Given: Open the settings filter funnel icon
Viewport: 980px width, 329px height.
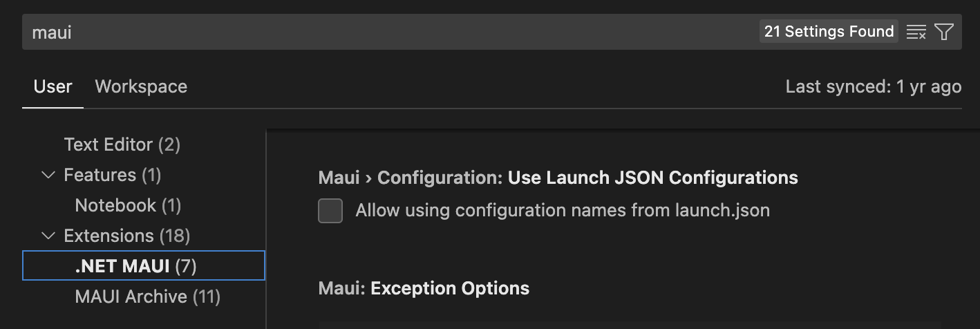Looking at the screenshot, I should click(x=944, y=32).
